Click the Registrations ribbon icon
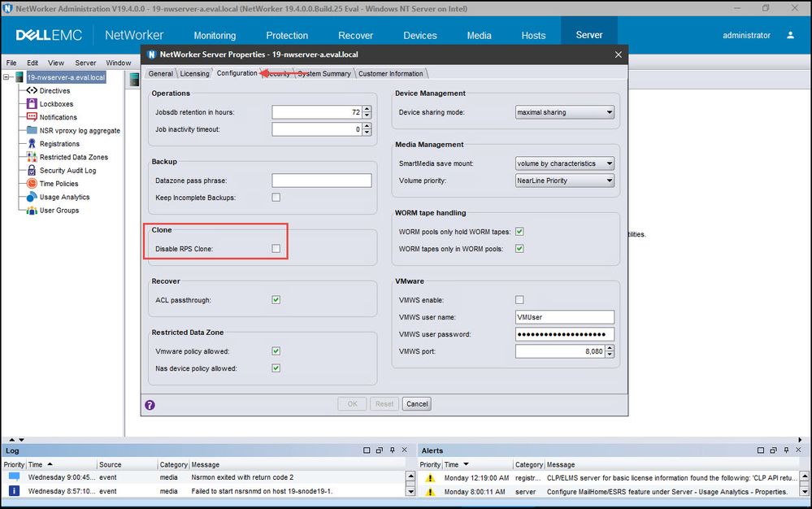 pyautogui.click(x=32, y=143)
